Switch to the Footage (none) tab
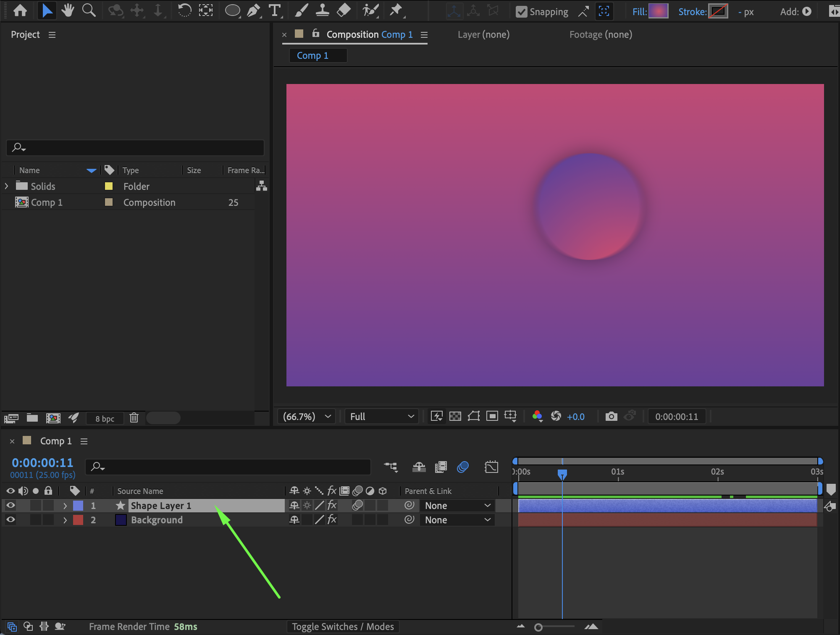 601,34
